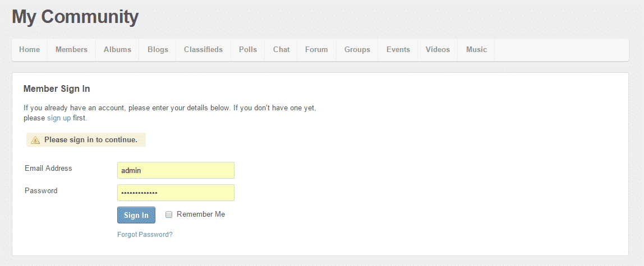Go to the Events page
This screenshot has width=644, height=266.
[x=398, y=50]
